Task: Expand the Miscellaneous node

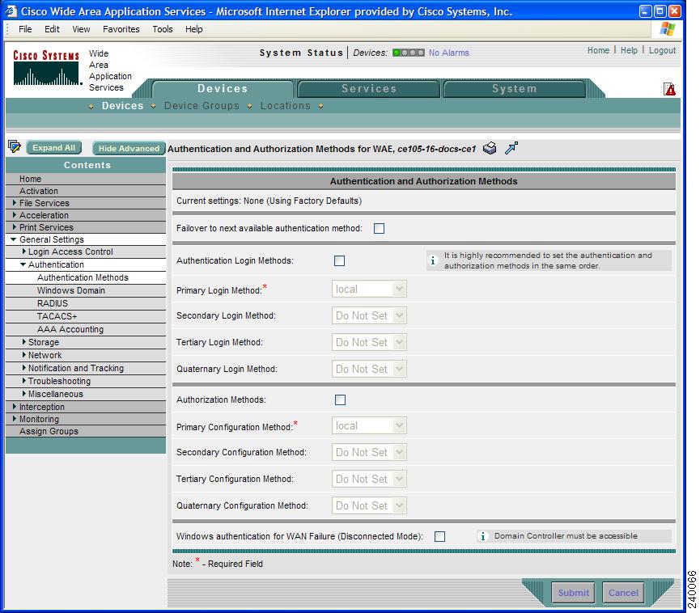Action: click(23, 394)
